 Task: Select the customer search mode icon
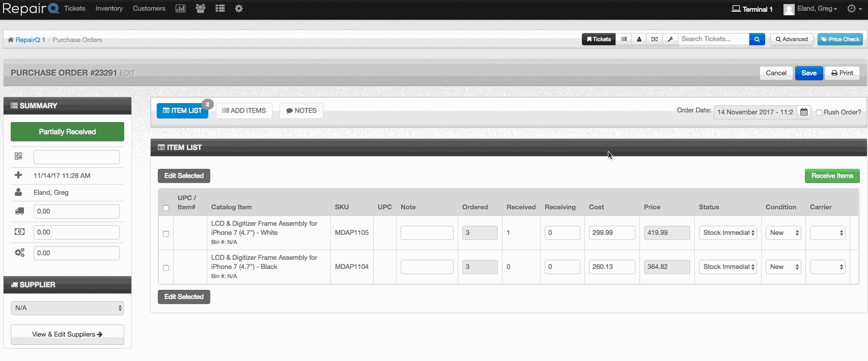tap(639, 39)
